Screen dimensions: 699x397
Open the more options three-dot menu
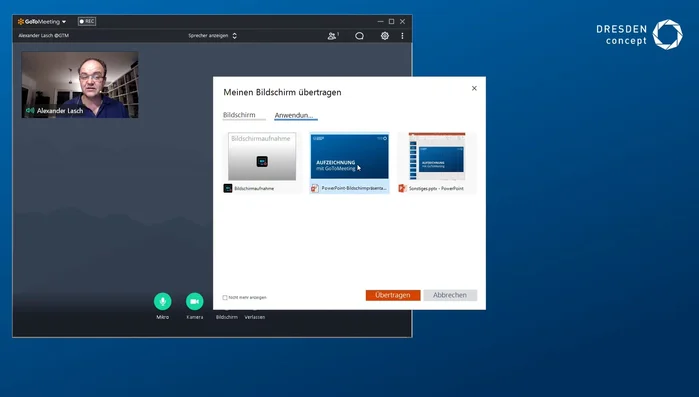tap(402, 36)
